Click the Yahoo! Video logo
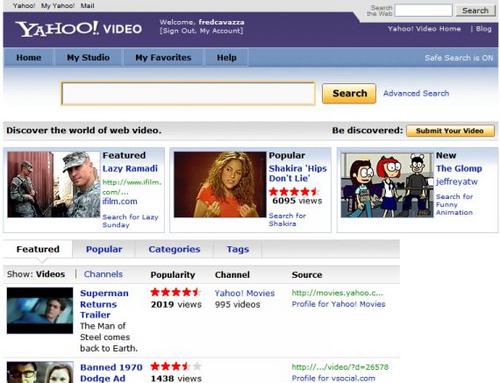Viewport: 500px width, 383px height. 79,29
